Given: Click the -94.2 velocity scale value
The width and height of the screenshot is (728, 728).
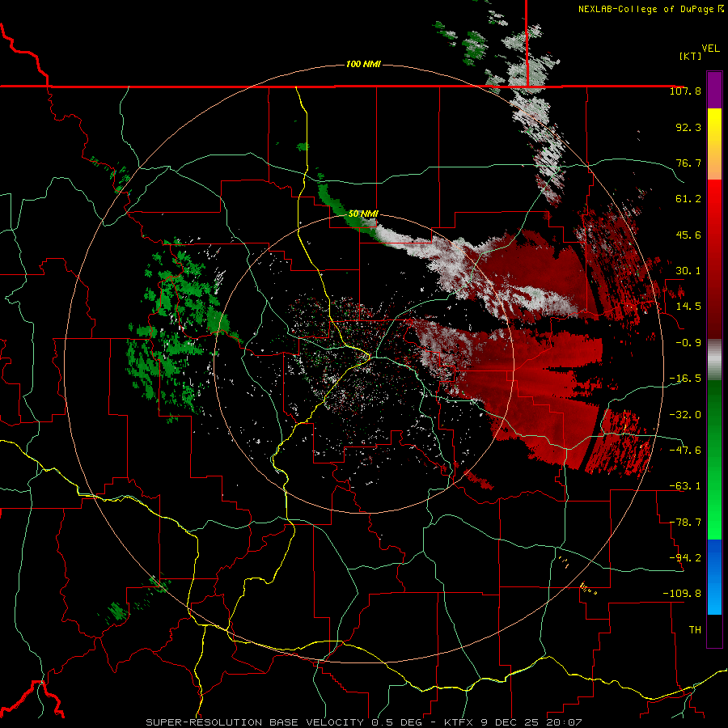Looking at the screenshot, I should pyautogui.click(x=685, y=558).
